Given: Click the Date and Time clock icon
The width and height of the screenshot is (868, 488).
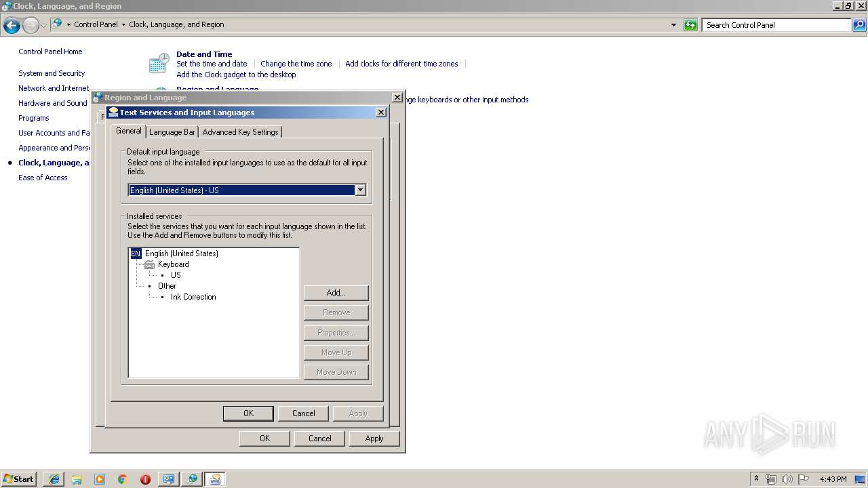Looking at the screenshot, I should point(159,64).
